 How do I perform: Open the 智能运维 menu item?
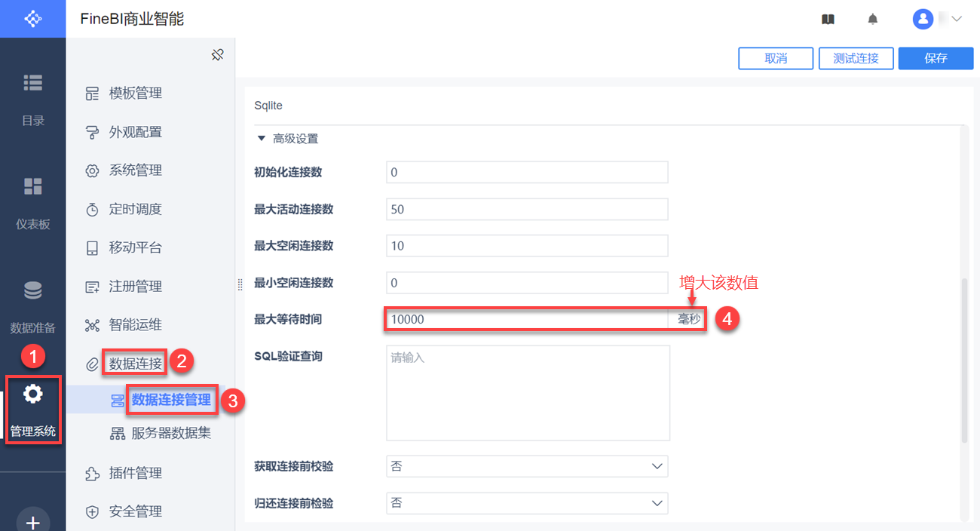135,325
